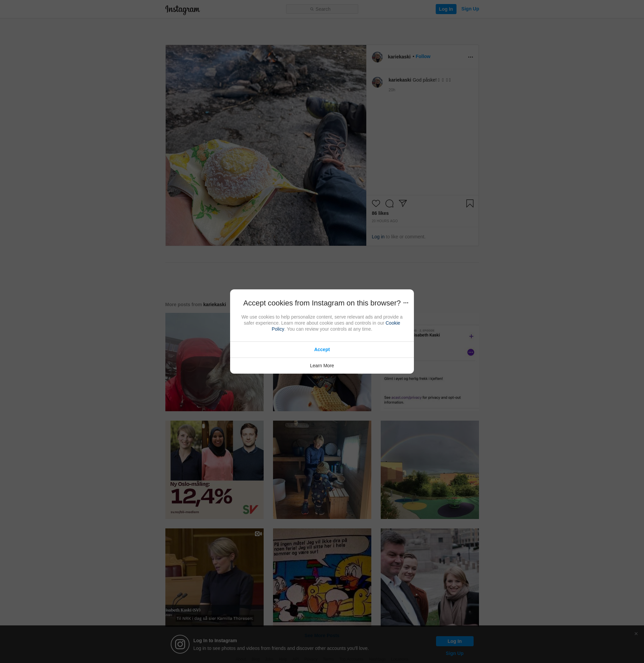Screen dimensions: 644x663
Task: Click the Search field in header
Action: pyautogui.click(x=322, y=9)
